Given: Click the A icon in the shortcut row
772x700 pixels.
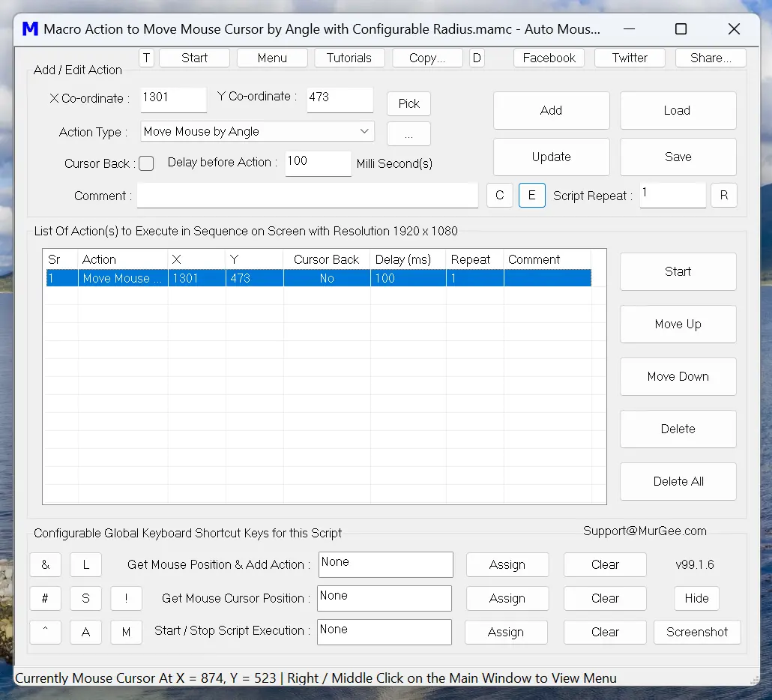Looking at the screenshot, I should click(85, 632).
